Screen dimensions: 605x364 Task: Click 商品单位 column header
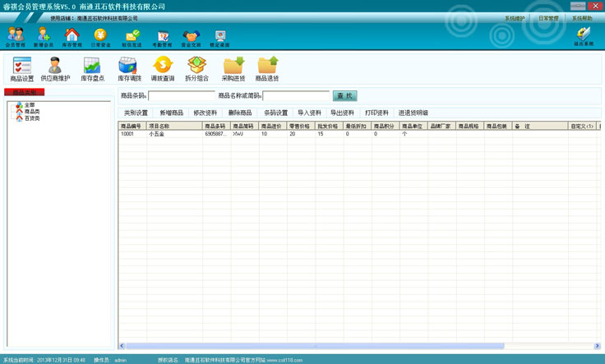[413, 126]
